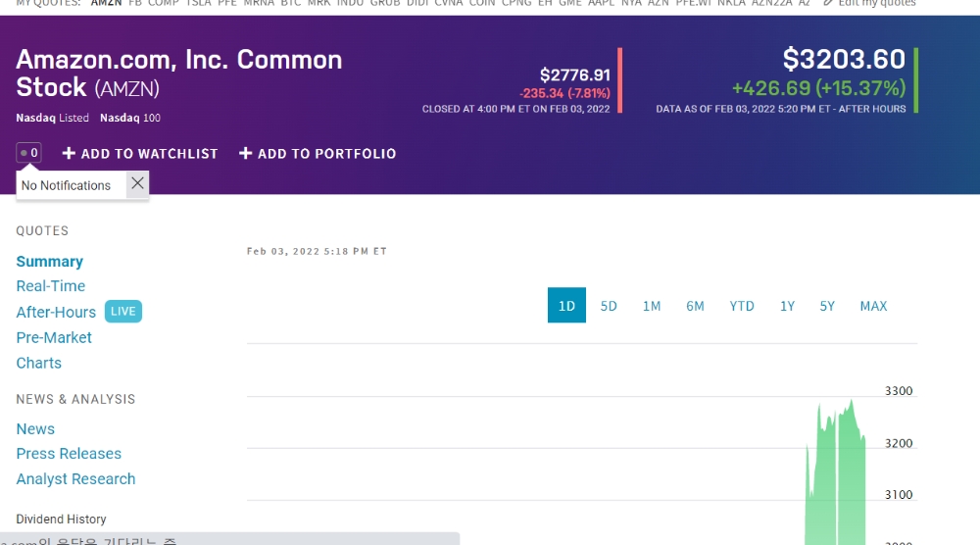Open GME in the My Quotes bar
The width and height of the screenshot is (980, 545).
point(570,3)
